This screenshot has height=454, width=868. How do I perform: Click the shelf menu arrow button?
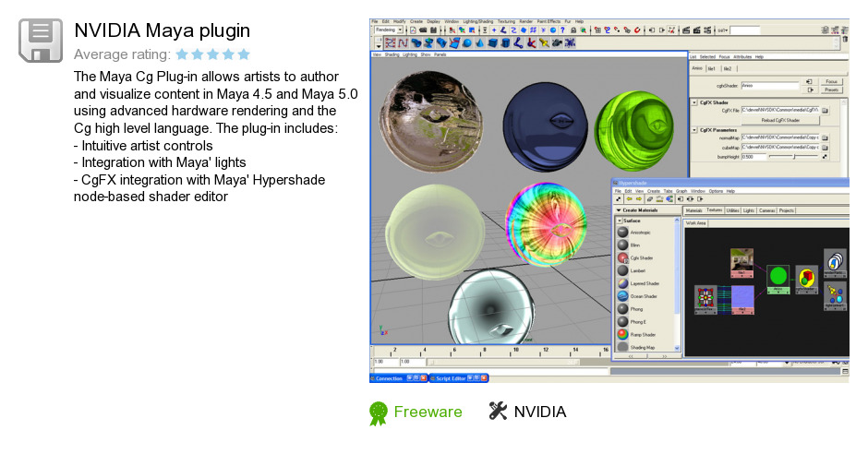pos(379,45)
